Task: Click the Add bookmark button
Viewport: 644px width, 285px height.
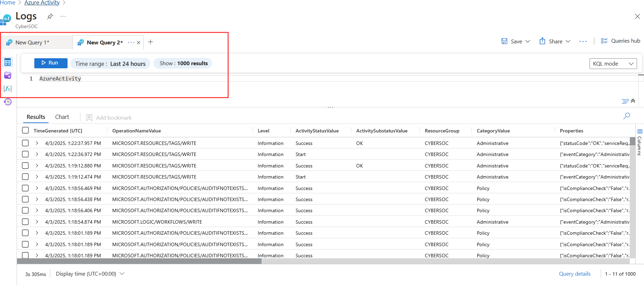Action: 109,118
